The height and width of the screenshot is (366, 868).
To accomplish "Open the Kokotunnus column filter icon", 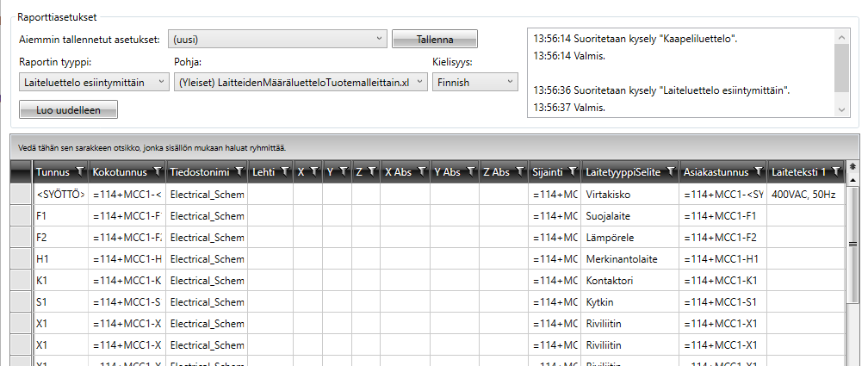I will tap(157, 171).
